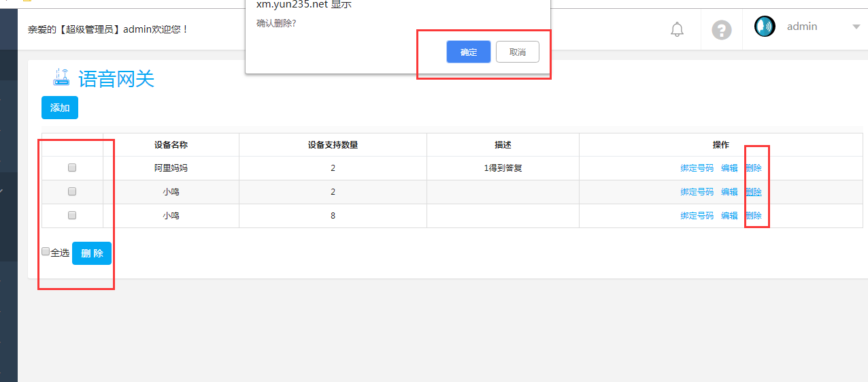Open help via question mark icon
Viewport: 868px width, 382px height.
pos(721,30)
